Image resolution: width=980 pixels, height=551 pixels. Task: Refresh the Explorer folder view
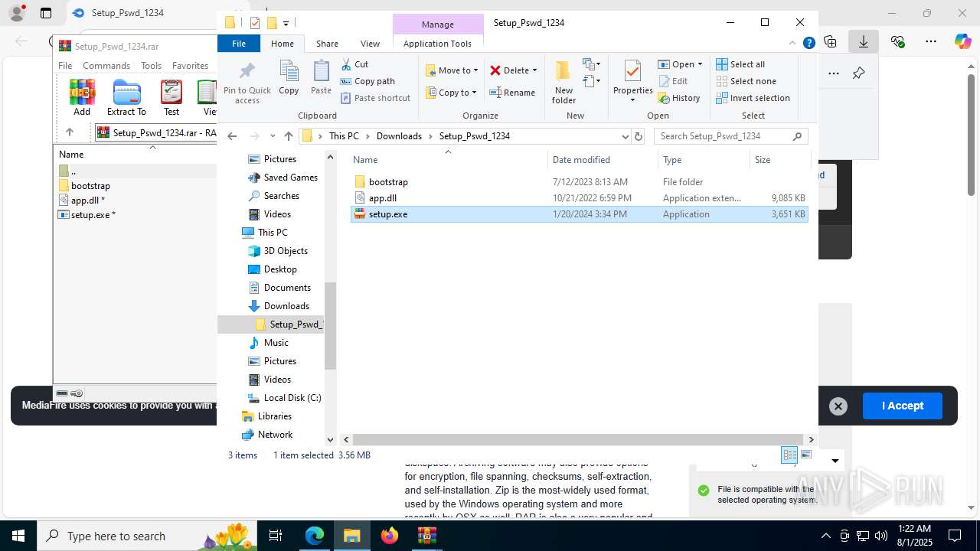click(x=639, y=136)
